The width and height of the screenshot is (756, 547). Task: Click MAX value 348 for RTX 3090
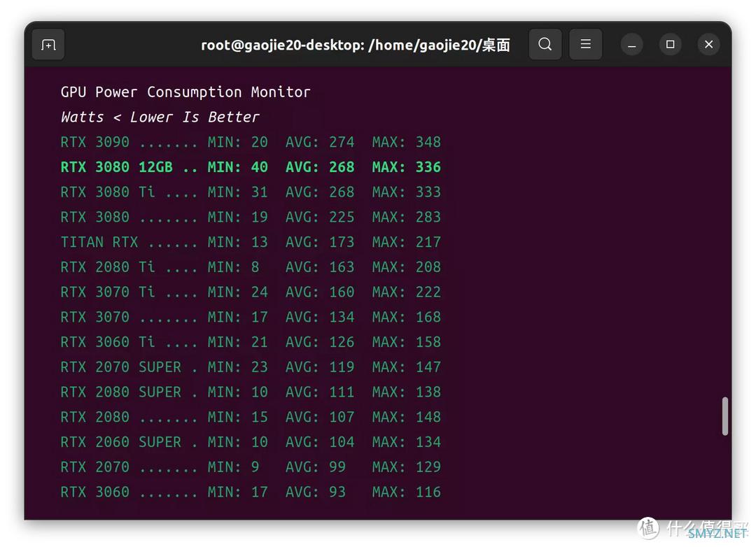428,142
